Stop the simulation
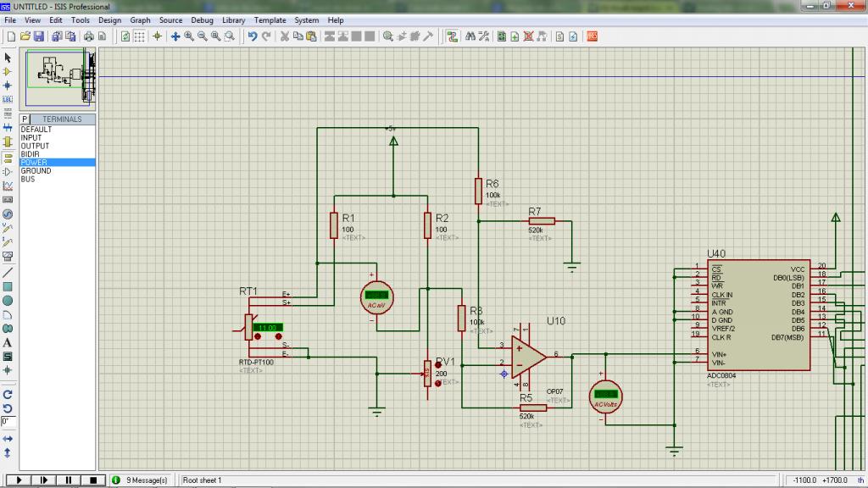 point(93,480)
